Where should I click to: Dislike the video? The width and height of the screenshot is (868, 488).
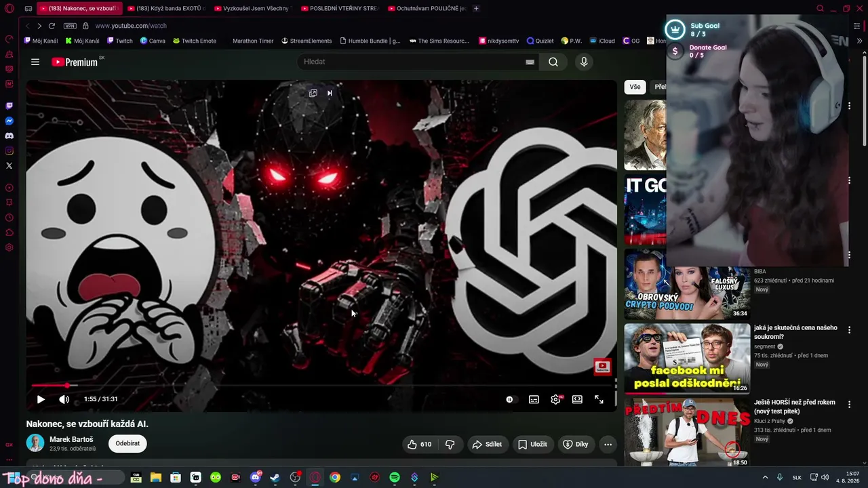(450, 445)
